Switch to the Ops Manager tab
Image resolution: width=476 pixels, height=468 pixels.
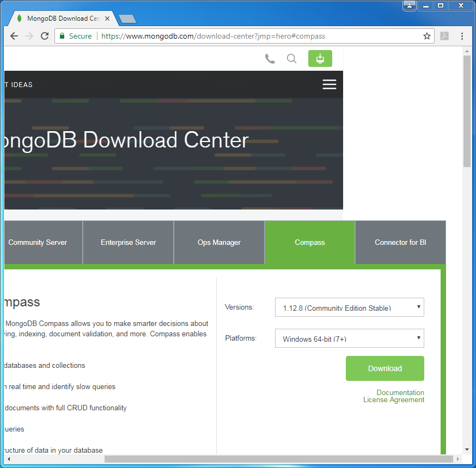[219, 242]
